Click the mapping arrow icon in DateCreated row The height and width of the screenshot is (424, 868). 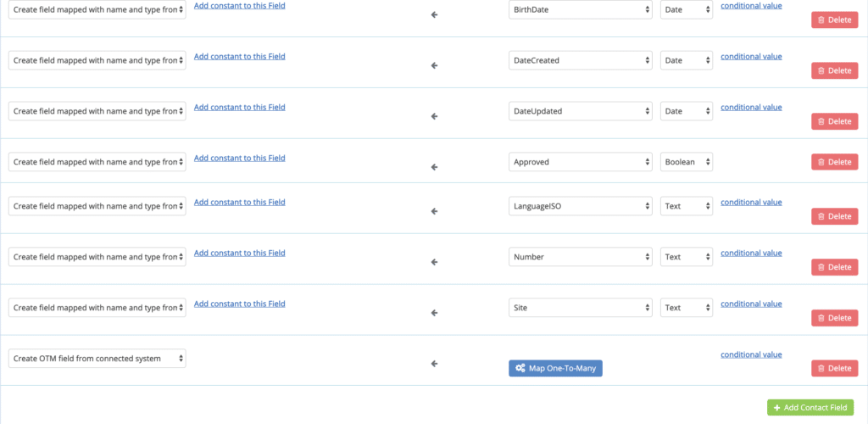coord(435,66)
